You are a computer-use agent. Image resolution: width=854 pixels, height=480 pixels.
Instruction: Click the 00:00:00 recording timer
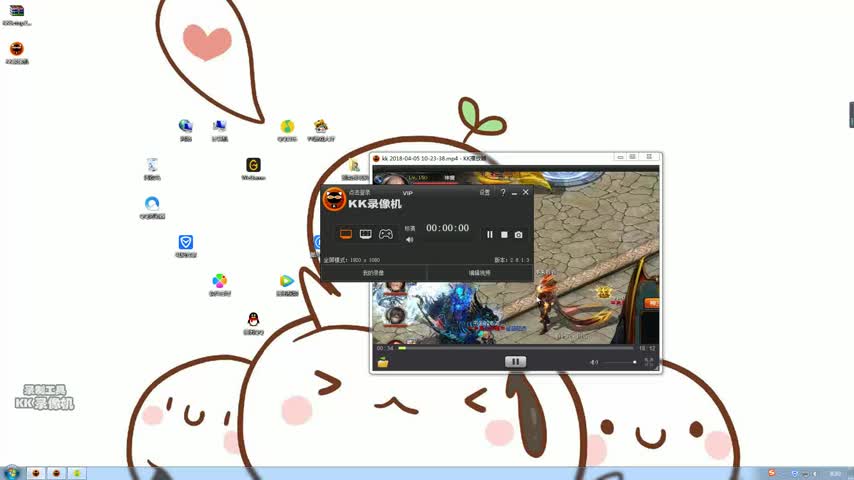coord(447,228)
